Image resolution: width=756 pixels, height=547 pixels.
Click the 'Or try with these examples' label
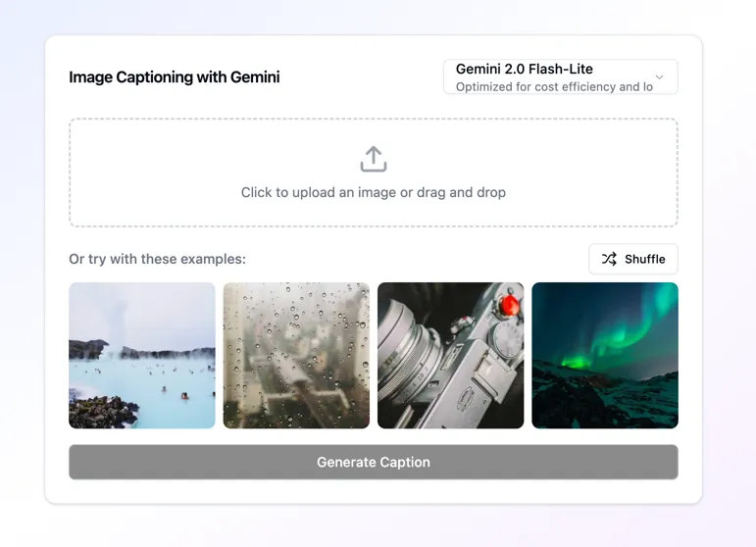157,259
